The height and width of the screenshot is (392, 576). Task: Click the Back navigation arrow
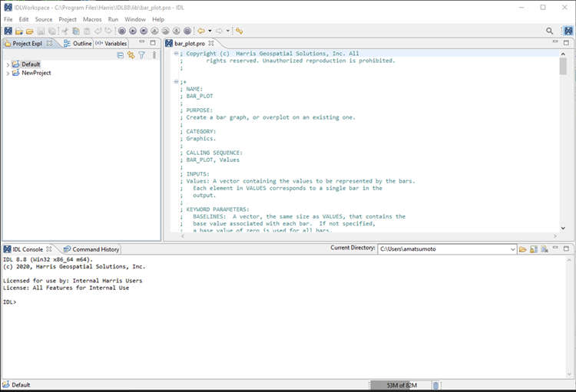tap(201, 31)
